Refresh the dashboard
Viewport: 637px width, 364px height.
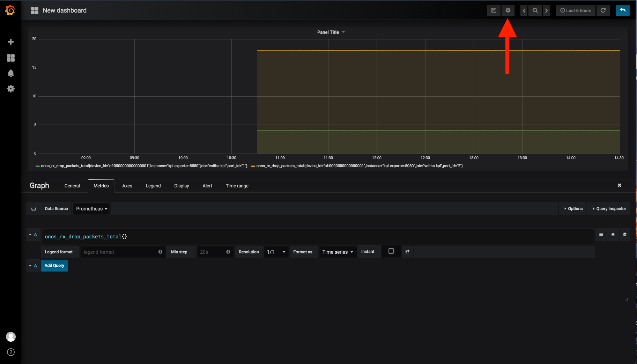pos(603,10)
